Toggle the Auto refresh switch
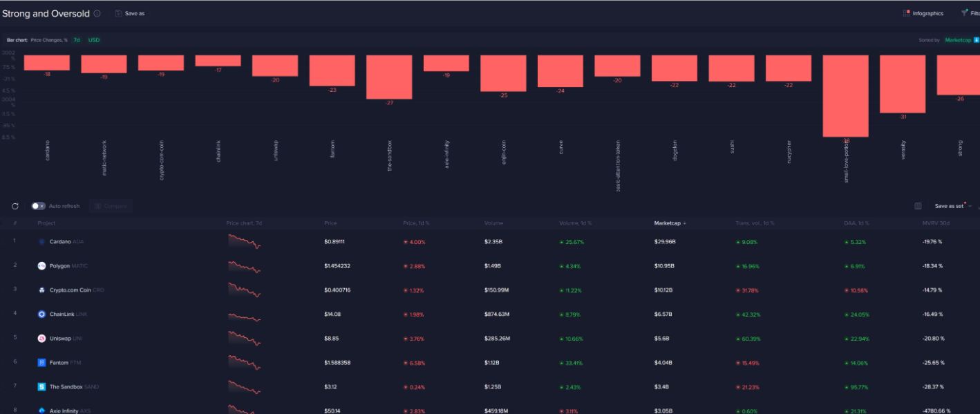This screenshot has width=980, height=414. (x=39, y=206)
